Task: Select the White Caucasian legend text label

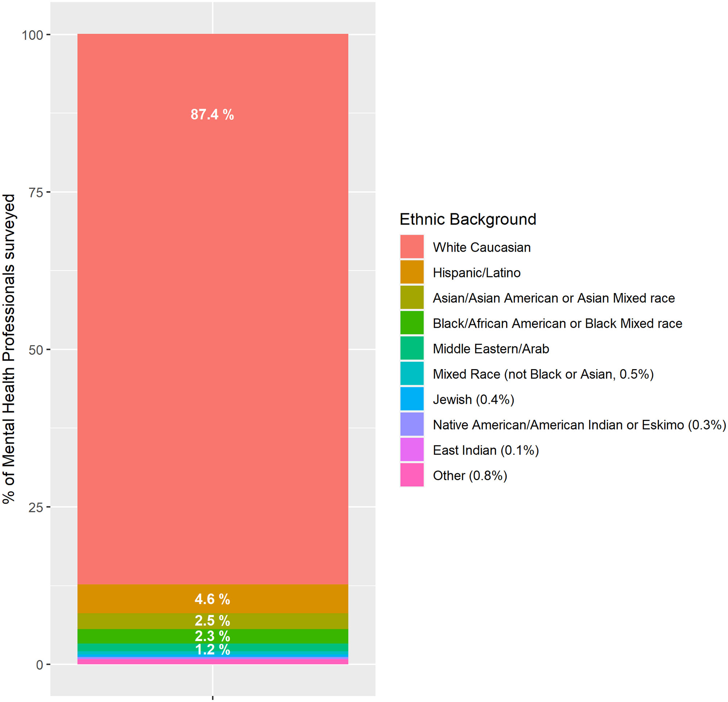Action: point(482,247)
